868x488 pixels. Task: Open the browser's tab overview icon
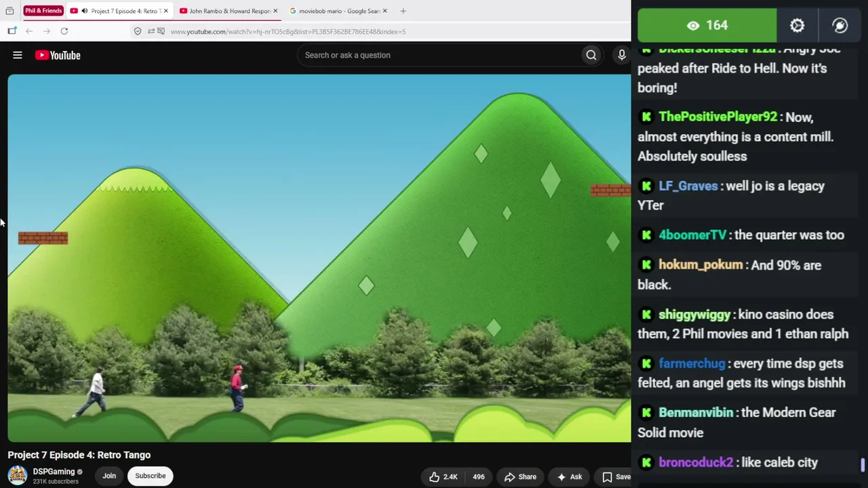pos(9,11)
